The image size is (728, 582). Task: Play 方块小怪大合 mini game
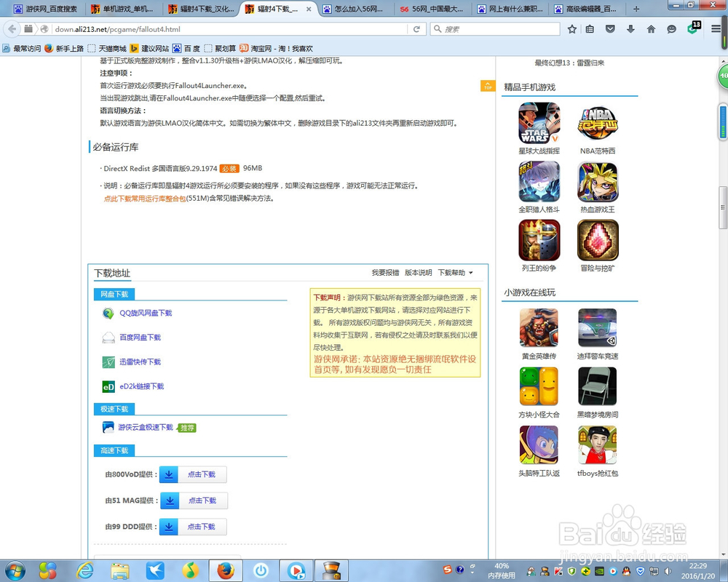click(x=539, y=386)
